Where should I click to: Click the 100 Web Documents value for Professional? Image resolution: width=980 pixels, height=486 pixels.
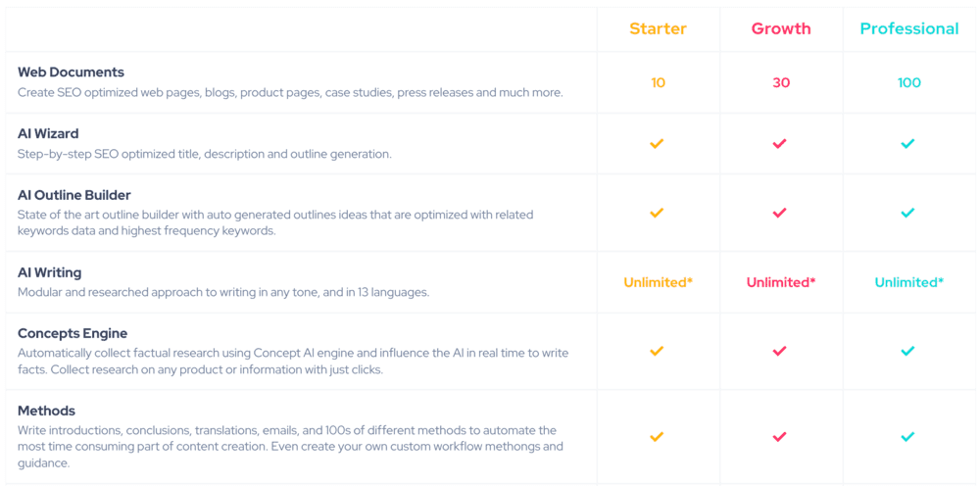point(909,83)
